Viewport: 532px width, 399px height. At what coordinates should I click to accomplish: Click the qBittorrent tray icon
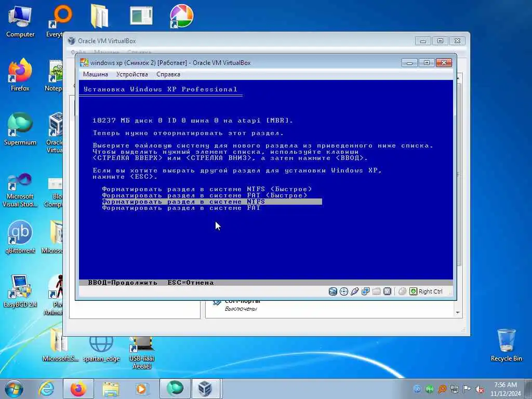point(417,389)
